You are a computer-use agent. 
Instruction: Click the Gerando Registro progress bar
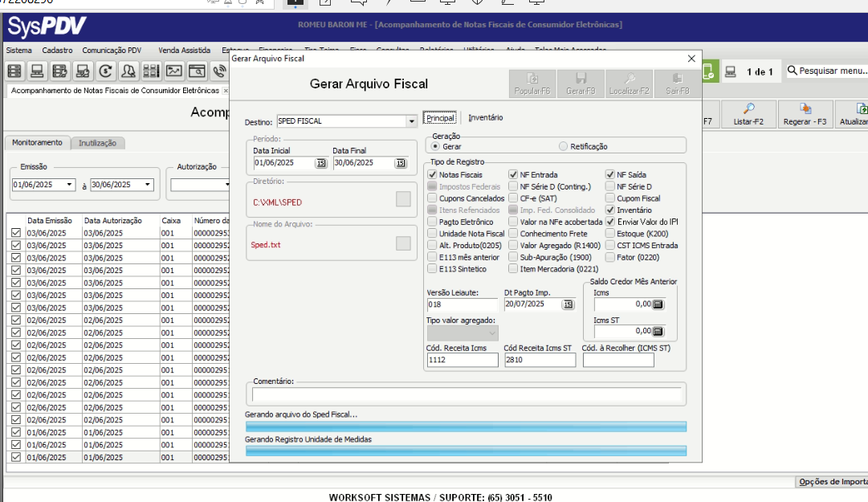pos(466,451)
